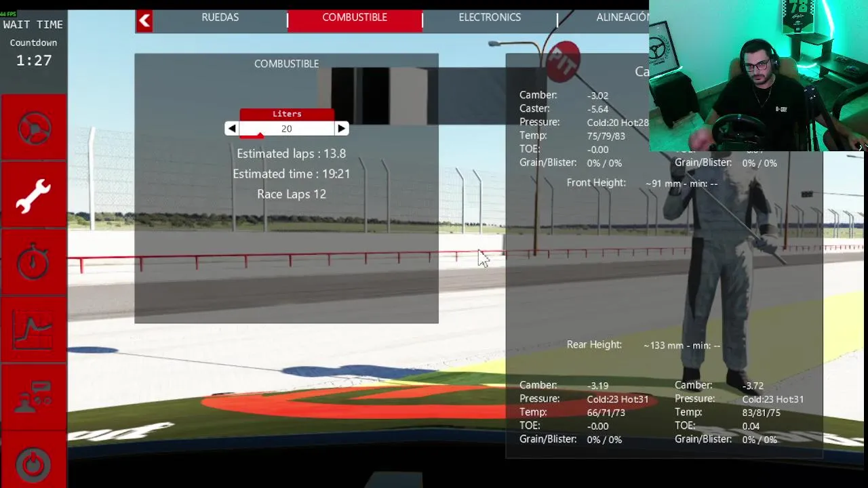Click the camber value -3.02

tap(597, 96)
